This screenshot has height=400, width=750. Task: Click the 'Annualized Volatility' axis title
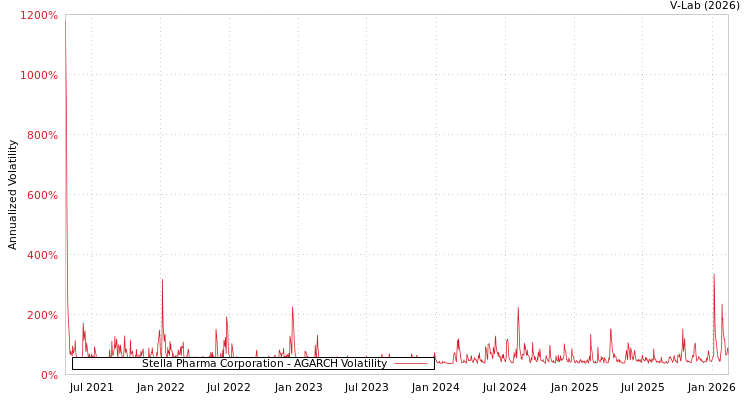click(x=12, y=195)
